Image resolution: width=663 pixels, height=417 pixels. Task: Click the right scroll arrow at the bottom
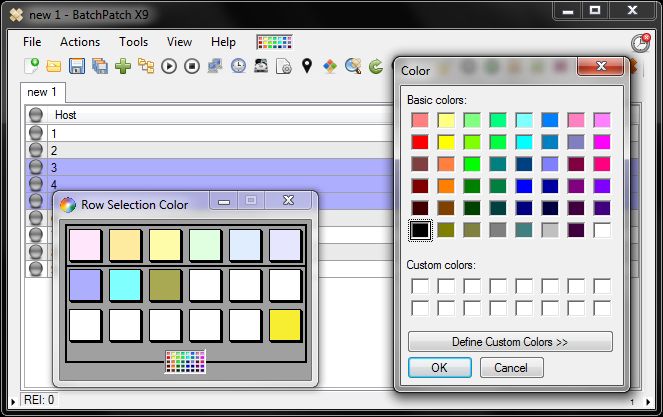click(x=648, y=402)
